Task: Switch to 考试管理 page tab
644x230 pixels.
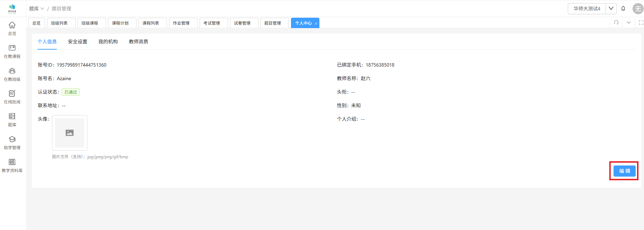Action: pyautogui.click(x=212, y=23)
